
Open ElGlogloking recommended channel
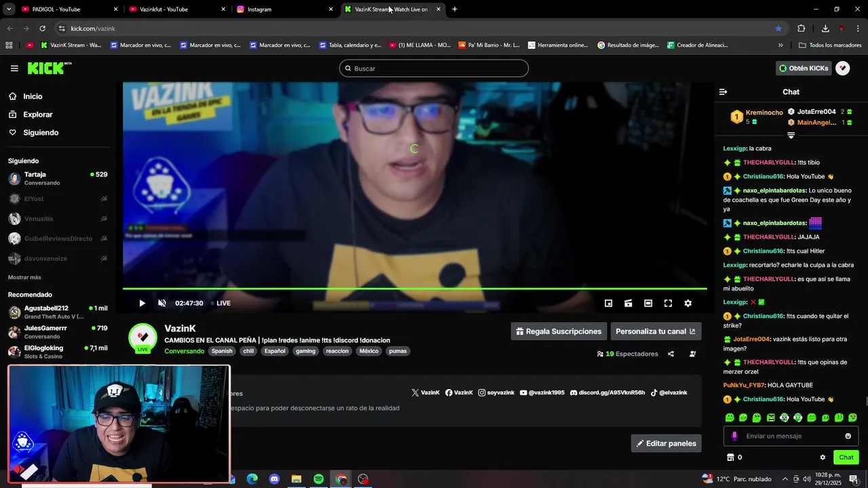pos(58,352)
